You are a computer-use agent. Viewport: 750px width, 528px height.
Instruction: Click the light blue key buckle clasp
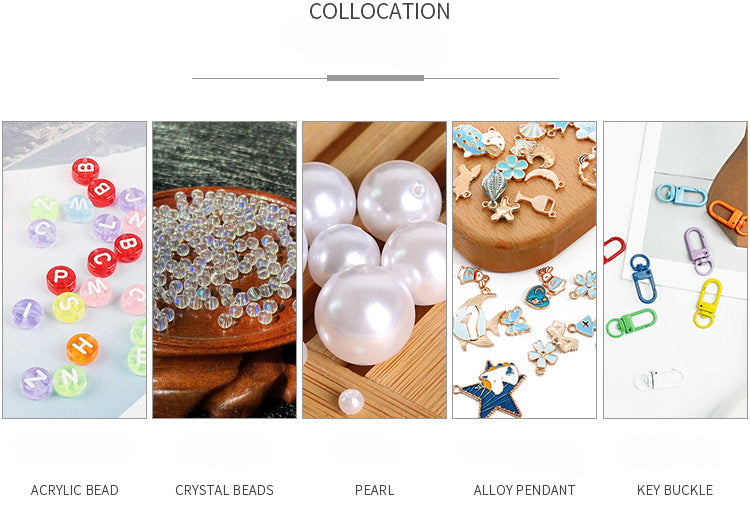tap(681, 195)
